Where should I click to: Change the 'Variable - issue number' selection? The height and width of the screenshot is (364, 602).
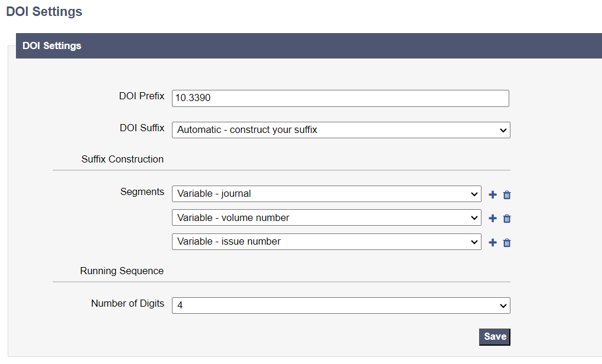326,241
